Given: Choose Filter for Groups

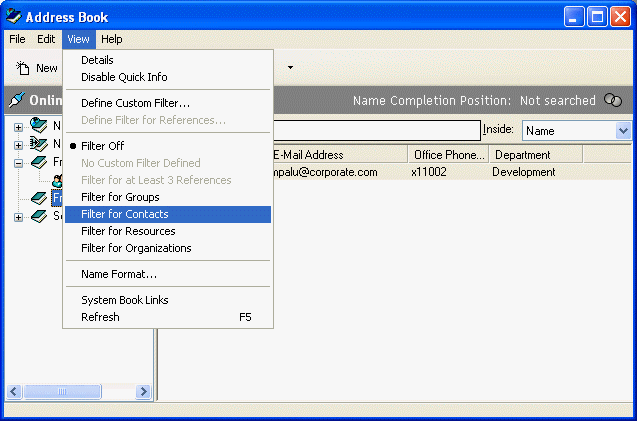Looking at the screenshot, I should tap(168, 197).
